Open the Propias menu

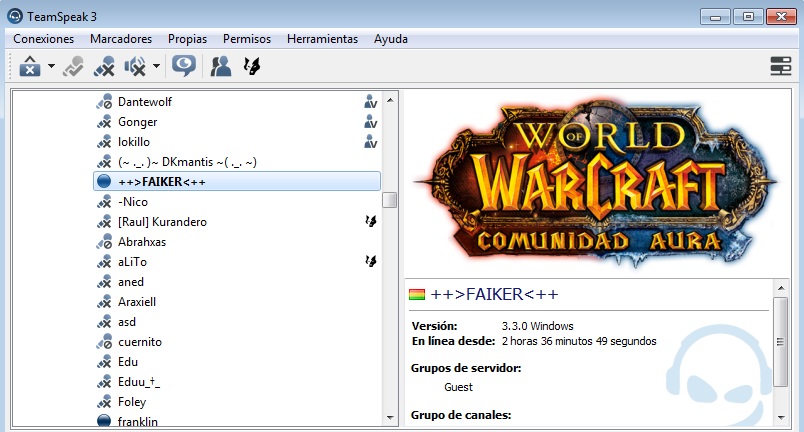(x=187, y=39)
